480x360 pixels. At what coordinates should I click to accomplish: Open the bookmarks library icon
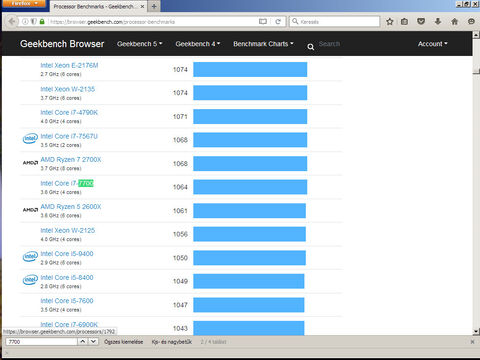tap(405, 22)
